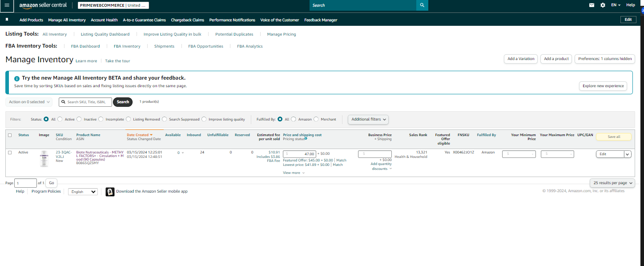This screenshot has width=644, height=266.
Task: Open the FBA Dashboard tab
Action: 85,46
